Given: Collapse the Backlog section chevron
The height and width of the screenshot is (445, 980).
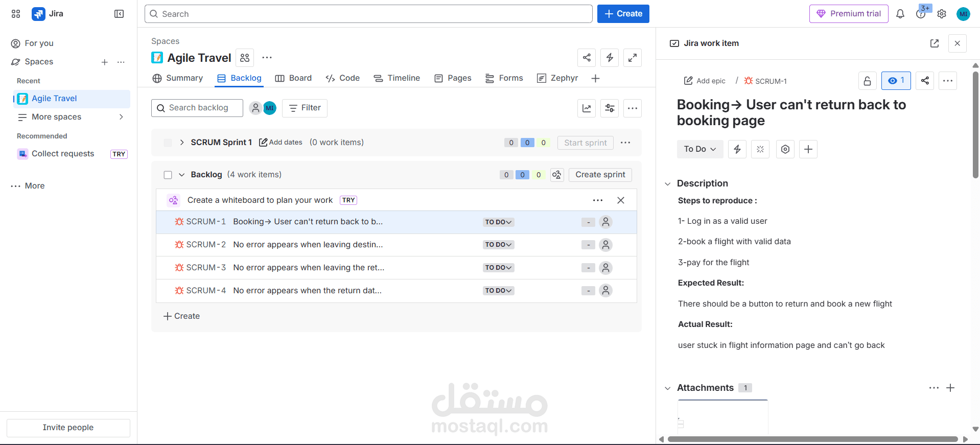Looking at the screenshot, I should click(181, 175).
